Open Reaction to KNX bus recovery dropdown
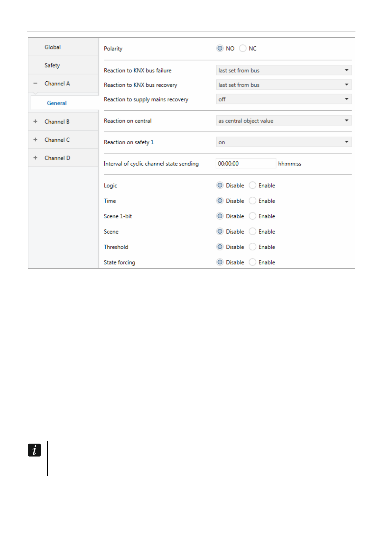This screenshot has width=392, height=555. click(284, 85)
